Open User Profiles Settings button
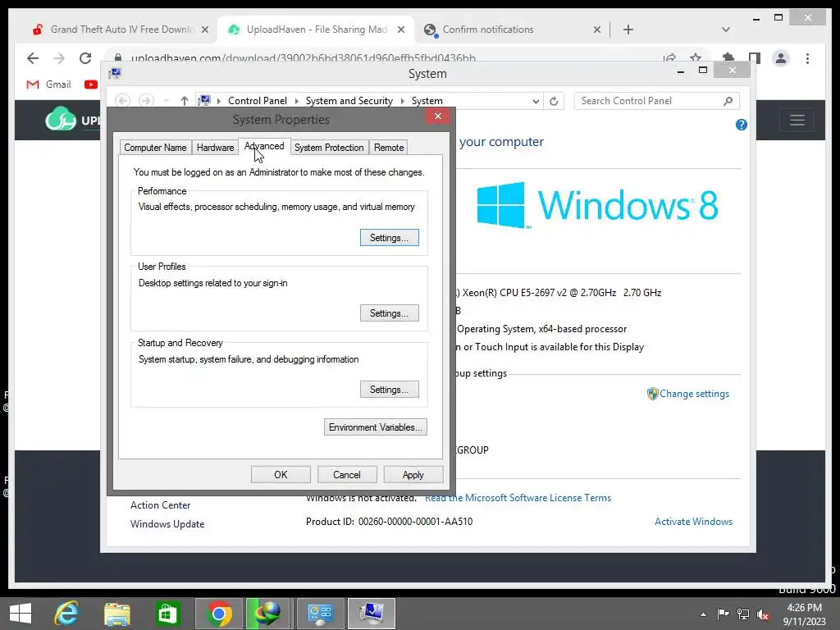Screen dimensions: 840x630 (x=390, y=313)
